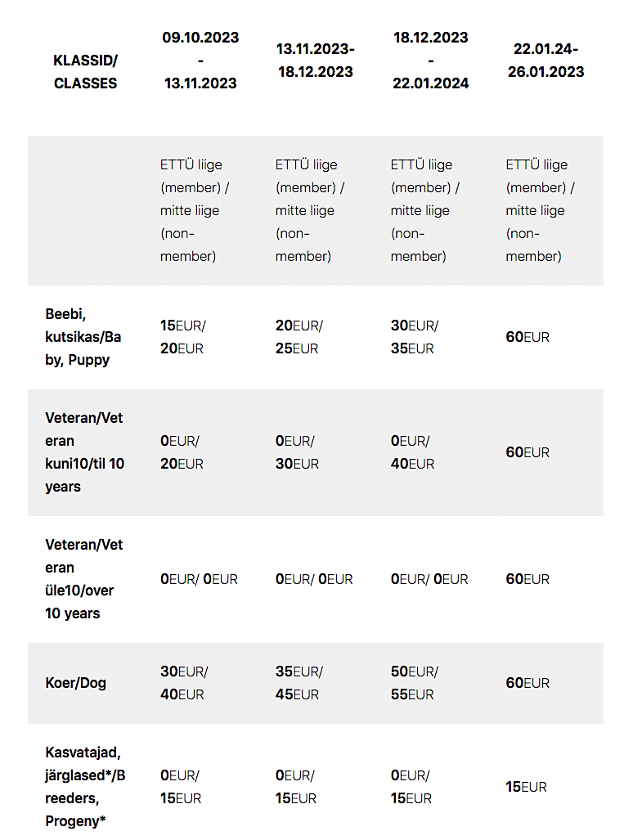Click the 60EUR cell in Koer/Dog row
This screenshot has width=633, height=840.
pos(527,683)
